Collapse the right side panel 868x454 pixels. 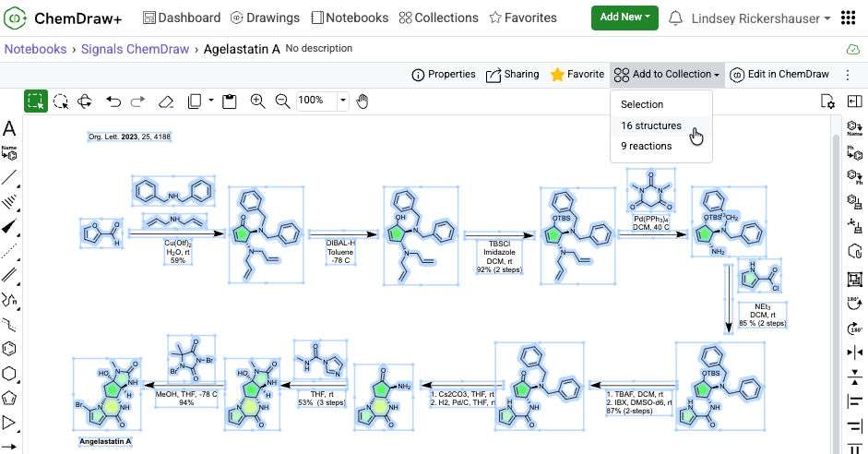pyautogui.click(x=855, y=101)
